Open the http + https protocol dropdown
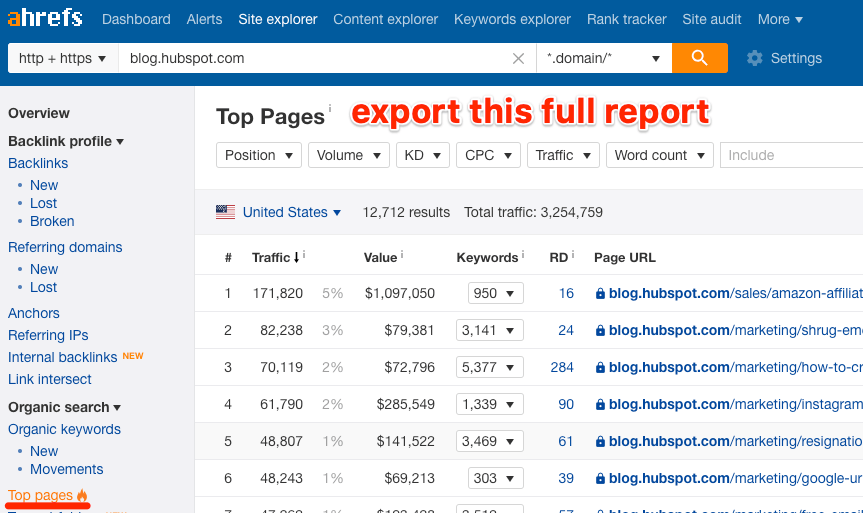This screenshot has height=513, width=863. click(62, 58)
